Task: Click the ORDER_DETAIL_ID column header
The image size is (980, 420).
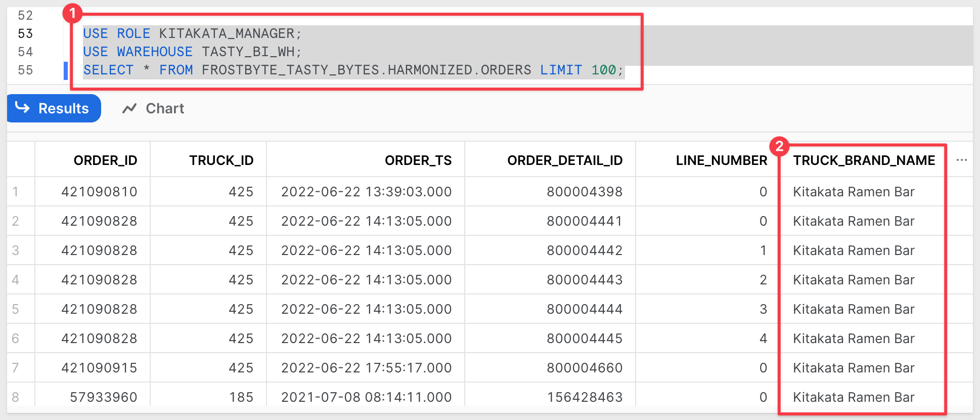Action: point(564,160)
